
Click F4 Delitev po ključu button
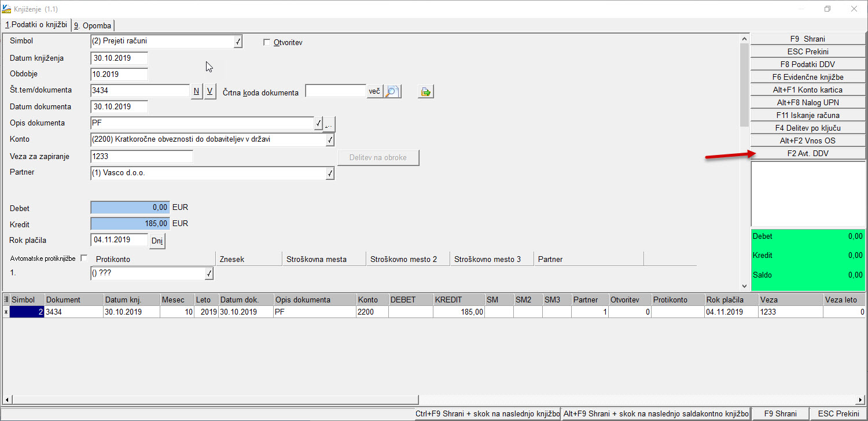(808, 128)
